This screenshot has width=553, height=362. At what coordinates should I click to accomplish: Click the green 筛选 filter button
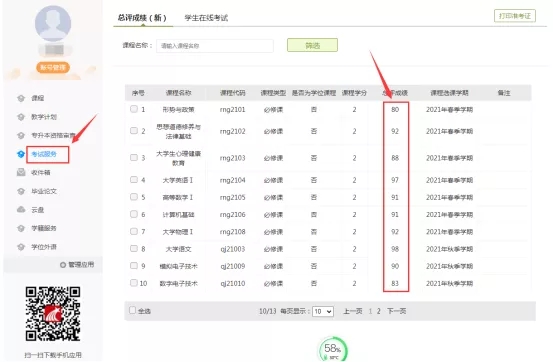coord(312,45)
